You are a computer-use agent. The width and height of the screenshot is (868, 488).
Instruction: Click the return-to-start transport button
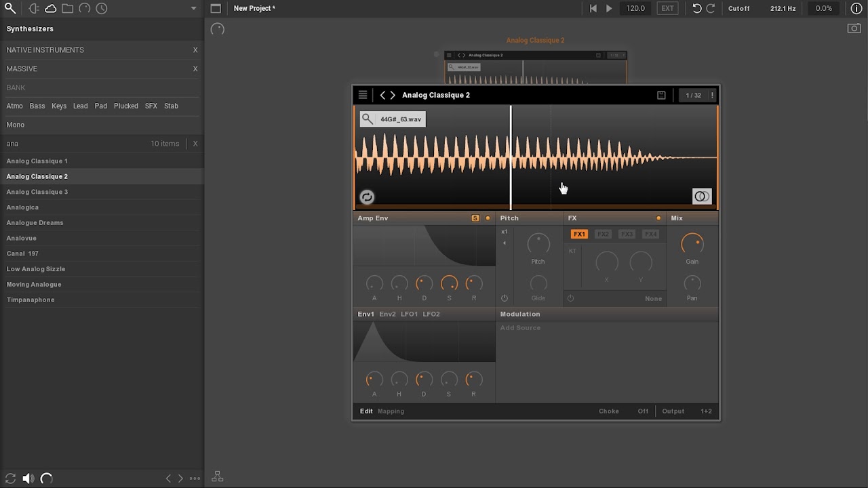pyautogui.click(x=593, y=8)
